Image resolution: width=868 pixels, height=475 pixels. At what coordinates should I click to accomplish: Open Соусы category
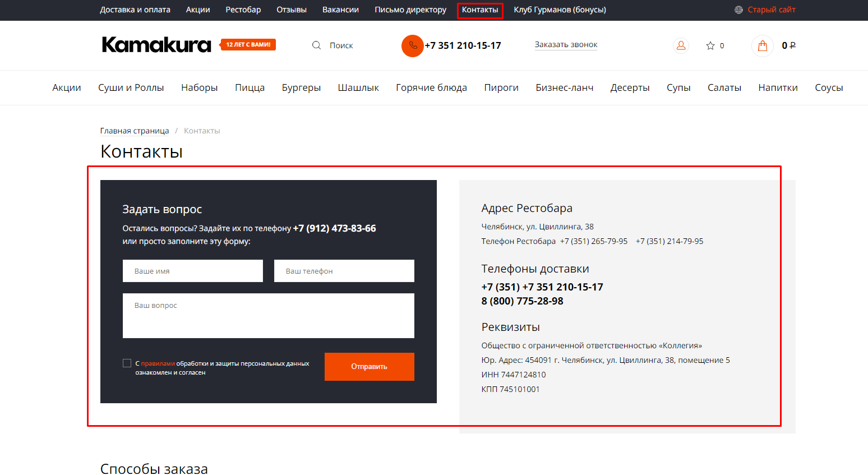click(829, 87)
